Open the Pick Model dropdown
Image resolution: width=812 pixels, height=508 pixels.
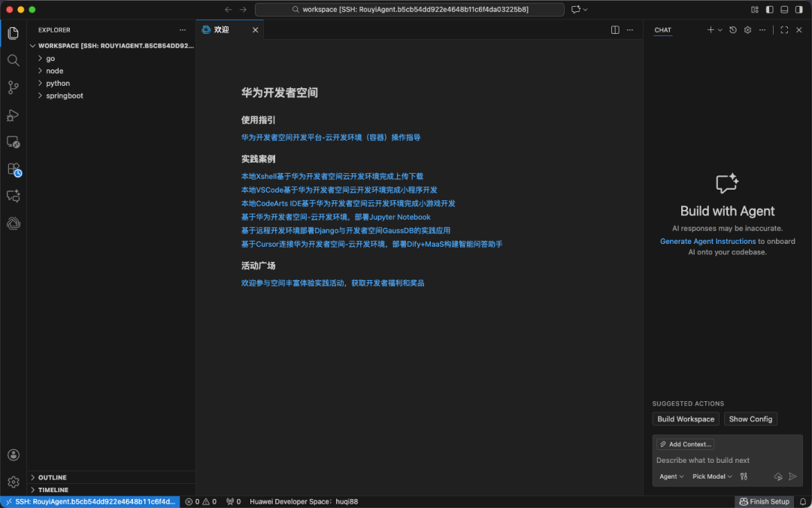point(712,476)
